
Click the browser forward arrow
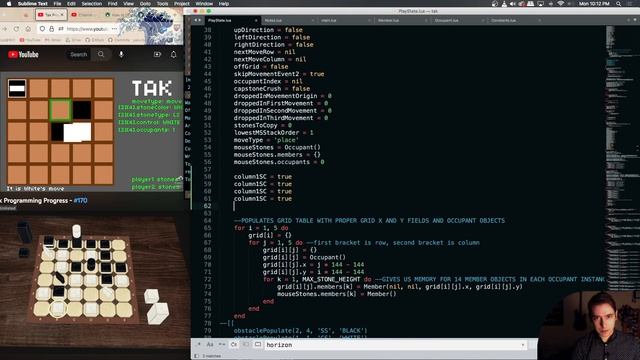click(x=5, y=29)
